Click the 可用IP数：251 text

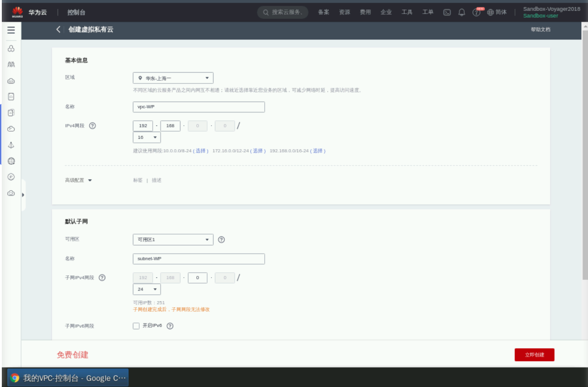click(x=149, y=303)
